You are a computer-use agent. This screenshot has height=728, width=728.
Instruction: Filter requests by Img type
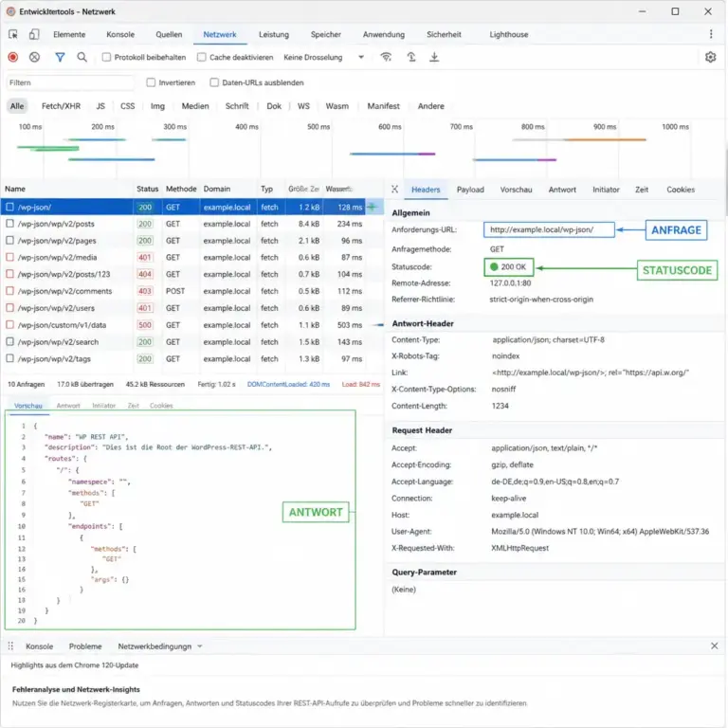157,106
